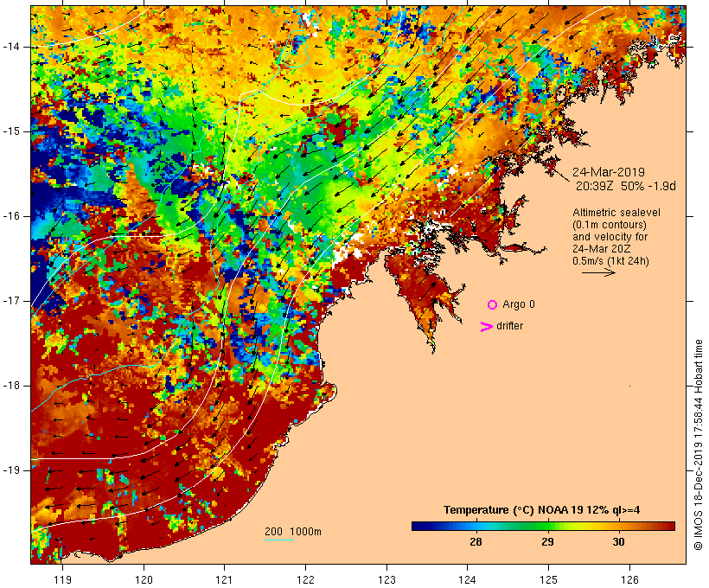
Task: Click the 122 longitude axis label
Action: [305, 579]
